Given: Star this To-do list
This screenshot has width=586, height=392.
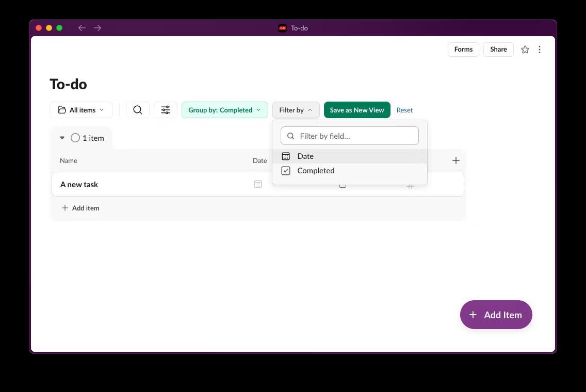Looking at the screenshot, I should [525, 49].
